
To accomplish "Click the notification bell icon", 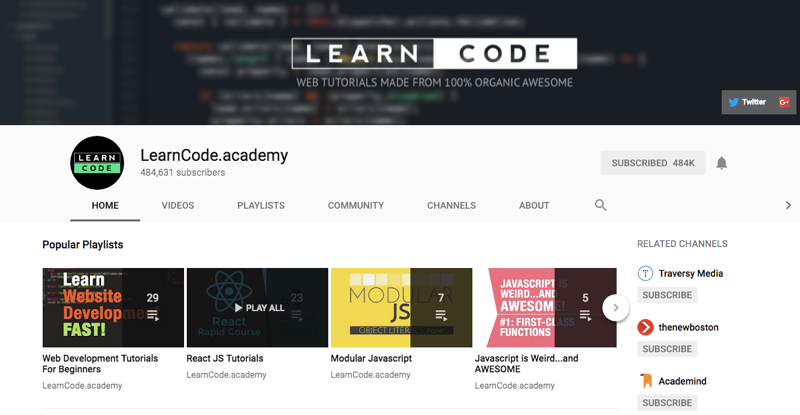I will pyautogui.click(x=721, y=163).
